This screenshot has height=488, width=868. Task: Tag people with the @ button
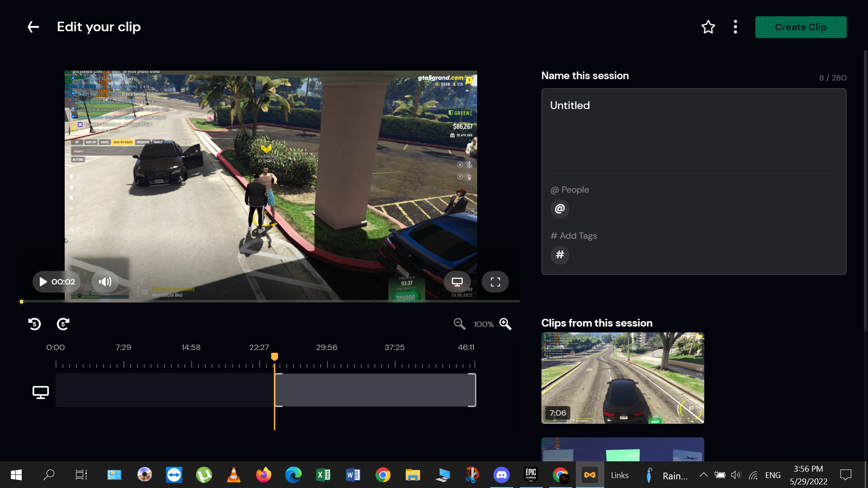click(x=560, y=209)
